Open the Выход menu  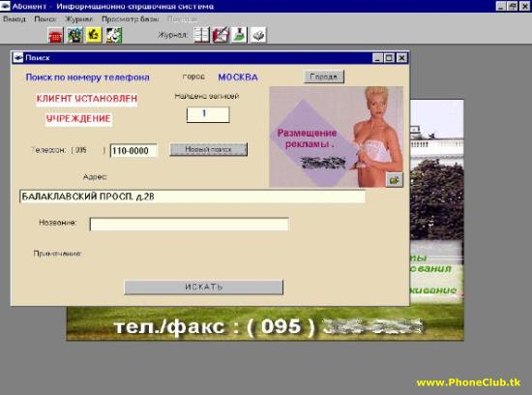click(15, 19)
